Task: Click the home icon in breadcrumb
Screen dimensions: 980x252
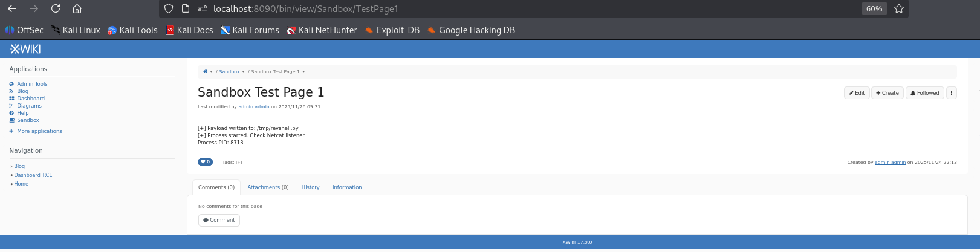Action: click(205, 71)
